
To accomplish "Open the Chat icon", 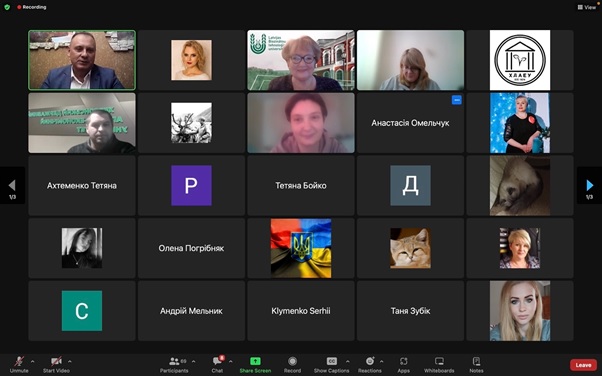I will (217, 361).
